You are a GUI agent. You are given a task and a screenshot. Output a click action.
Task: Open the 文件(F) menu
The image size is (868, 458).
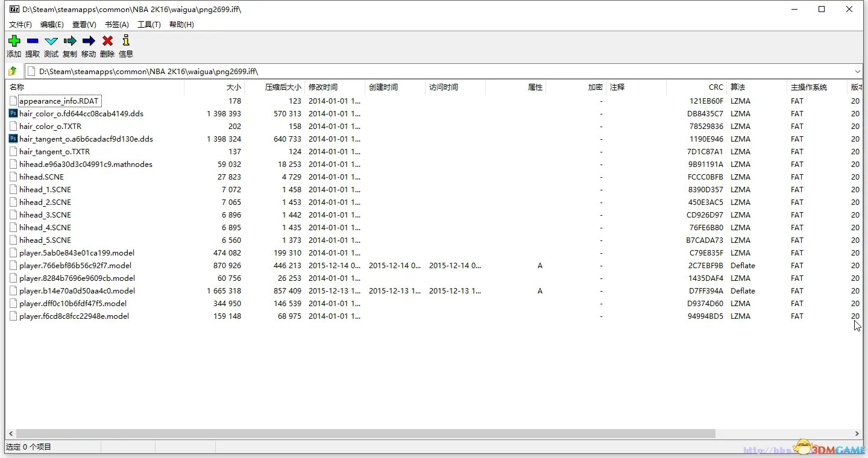tap(20, 24)
